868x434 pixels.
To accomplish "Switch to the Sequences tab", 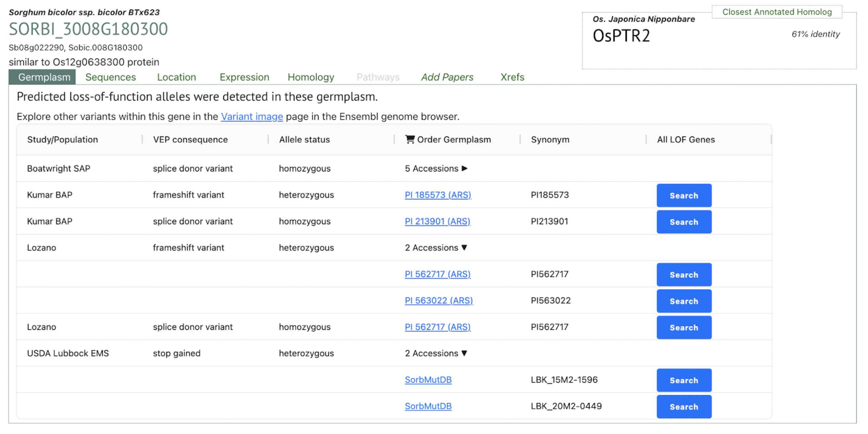I will point(110,77).
